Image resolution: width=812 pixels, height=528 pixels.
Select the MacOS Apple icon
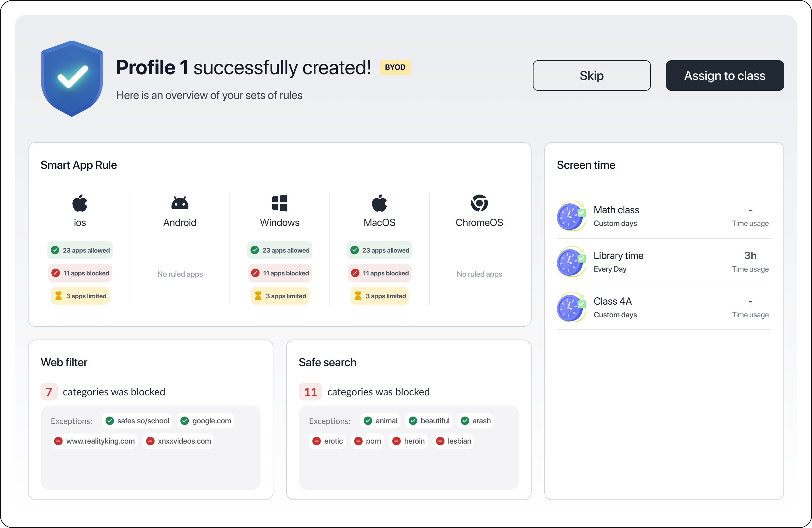[379, 203]
